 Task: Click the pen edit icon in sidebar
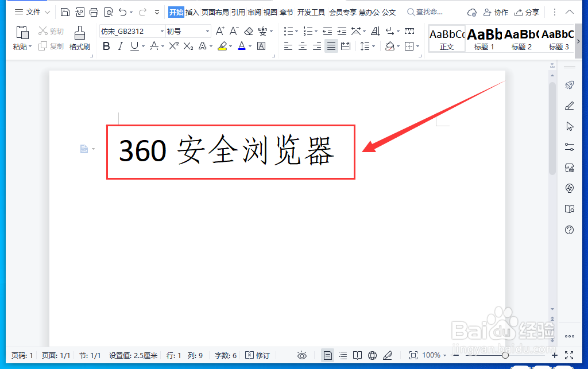569,106
